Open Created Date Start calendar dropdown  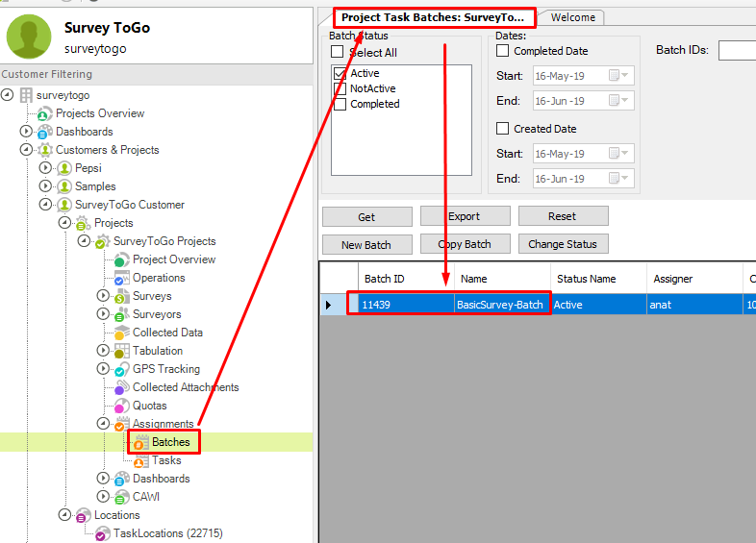(618, 153)
